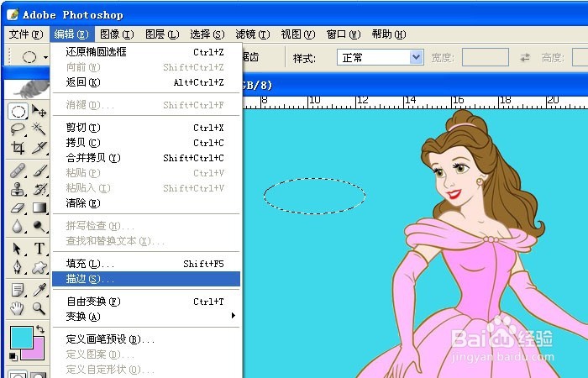Image resolution: width=588 pixels, height=378 pixels.
Task: Choose 清除 clear menu item
Action: (x=146, y=203)
